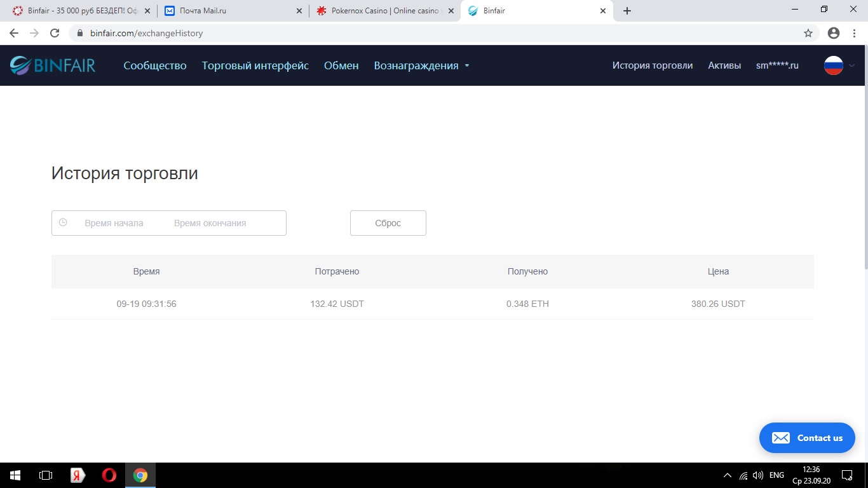The height and width of the screenshot is (488, 868).
Task: Expand the Вознаграждения dropdown menu
Action: (x=422, y=65)
